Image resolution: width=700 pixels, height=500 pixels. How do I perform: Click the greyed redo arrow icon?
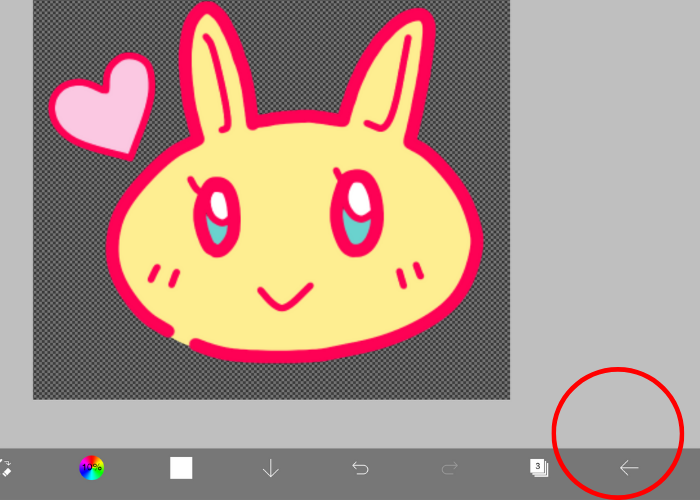450,468
